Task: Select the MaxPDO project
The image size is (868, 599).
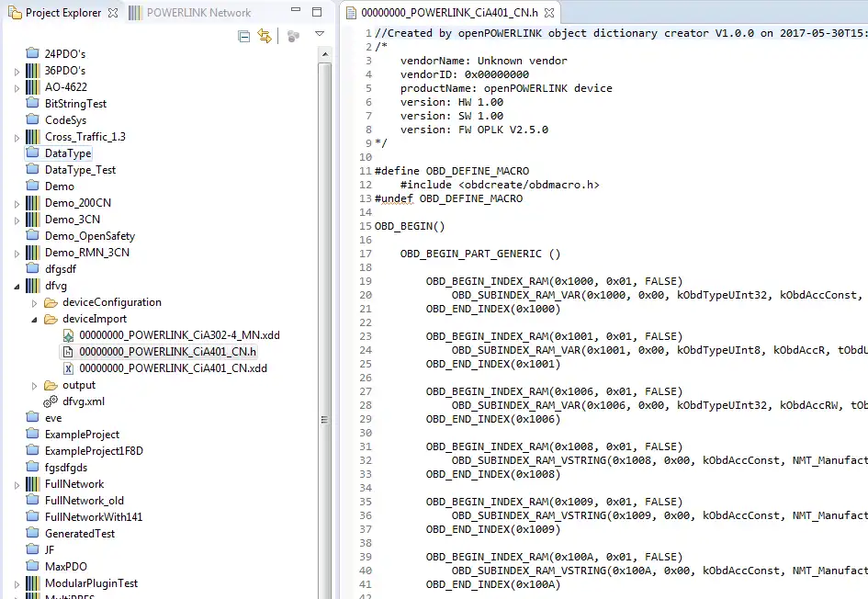Action: coord(66,567)
